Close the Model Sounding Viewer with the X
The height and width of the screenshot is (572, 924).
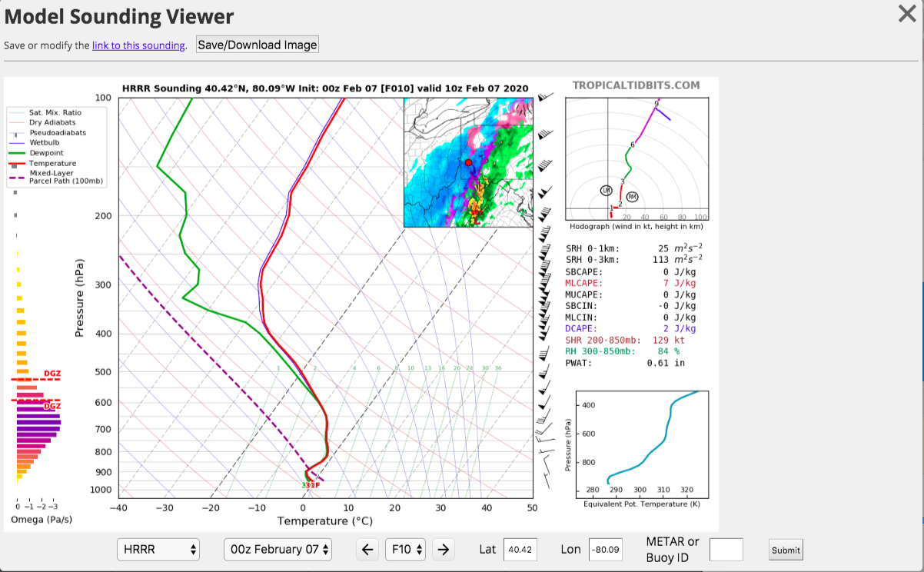pos(907,14)
